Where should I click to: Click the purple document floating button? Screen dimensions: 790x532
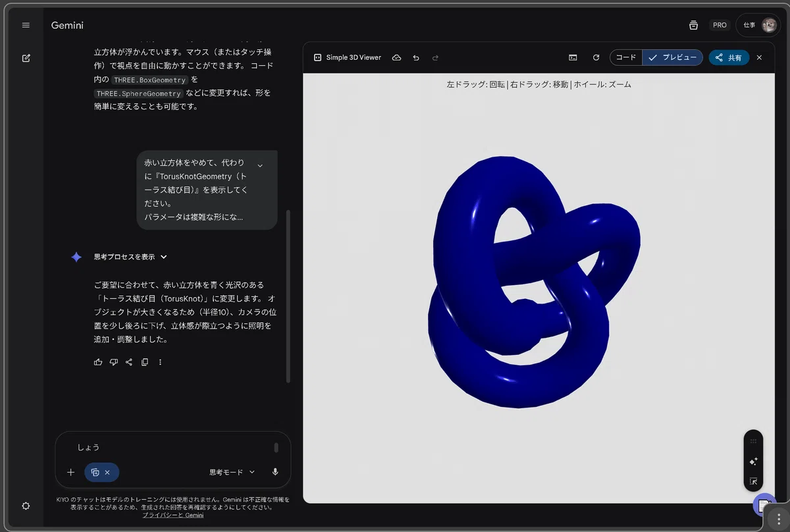pyautogui.click(x=764, y=505)
